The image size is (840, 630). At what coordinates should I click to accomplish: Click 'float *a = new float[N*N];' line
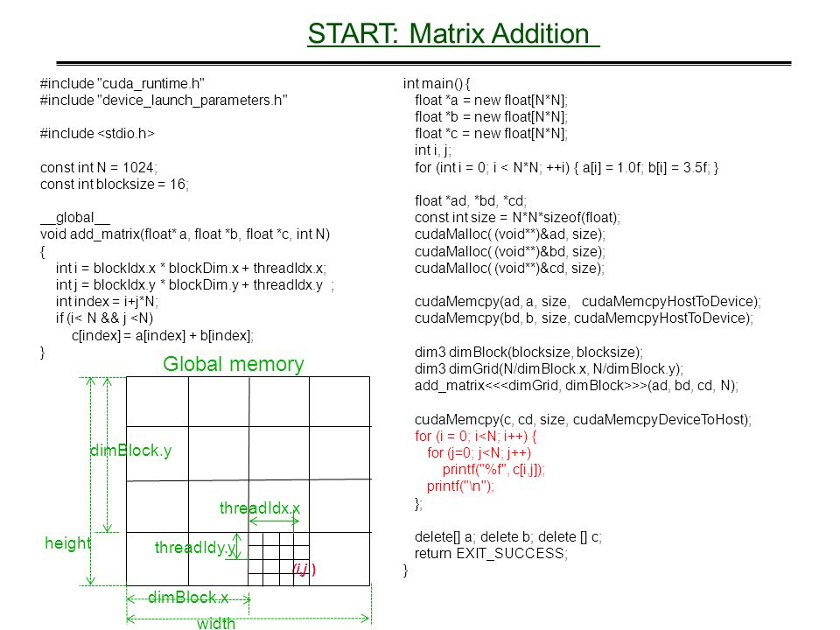click(491, 100)
